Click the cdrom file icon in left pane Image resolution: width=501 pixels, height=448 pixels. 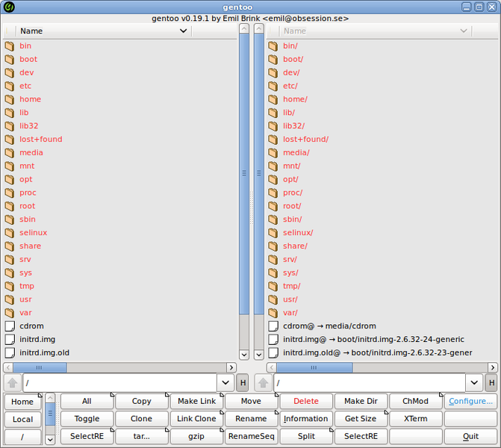click(x=10, y=326)
